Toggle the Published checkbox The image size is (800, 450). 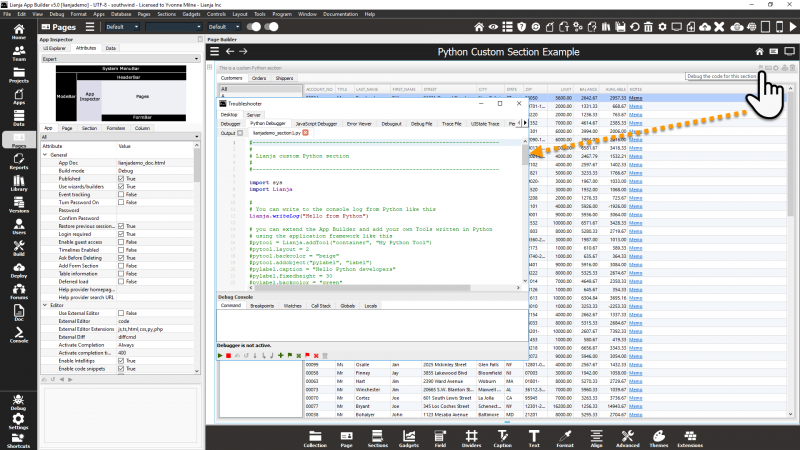click(122, 179)
